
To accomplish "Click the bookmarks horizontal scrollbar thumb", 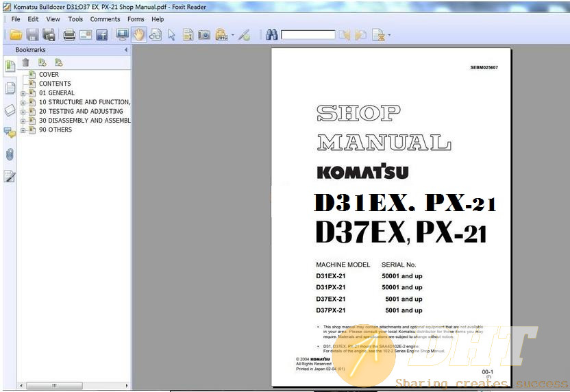I will point(55,385).
